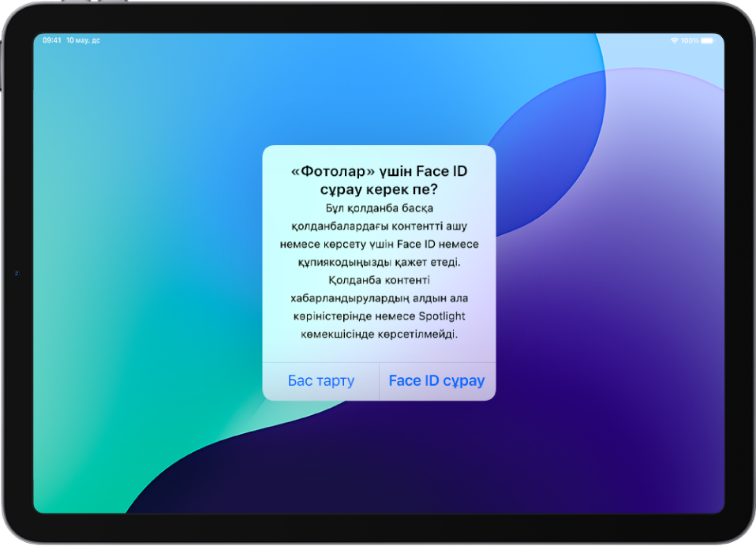Tap the dialog body text starting "Бұл қолданба басқа"
756x546 pixels.
(x=379, y=271)
